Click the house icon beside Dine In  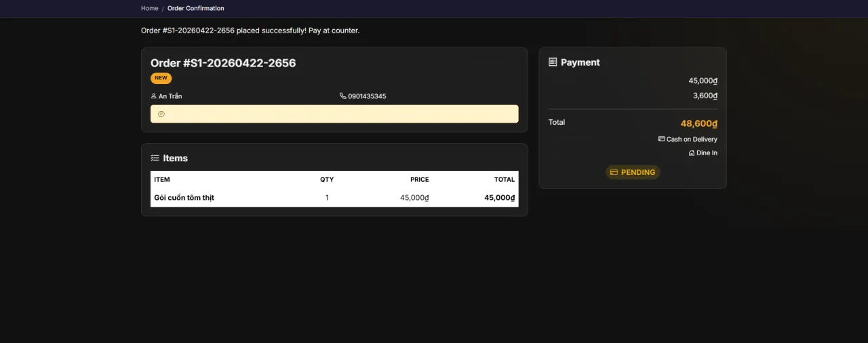pos(692,153)
